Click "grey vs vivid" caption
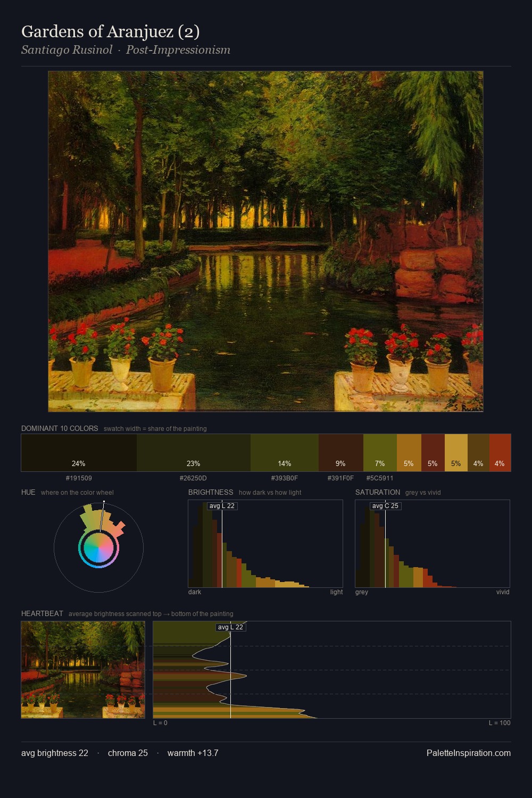The width and height of the screenshot is (532, 798). point(423,493)
